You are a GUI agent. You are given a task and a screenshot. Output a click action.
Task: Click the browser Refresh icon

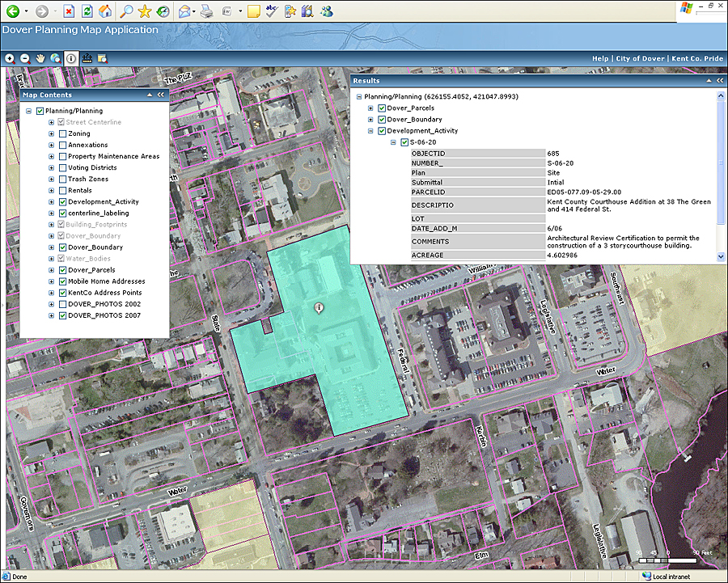pyautogui.click(x=87, y=11)
